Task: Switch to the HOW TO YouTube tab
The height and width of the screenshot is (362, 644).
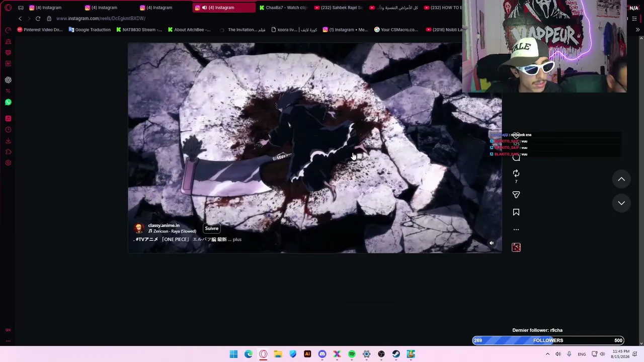Action: (443, 8)
